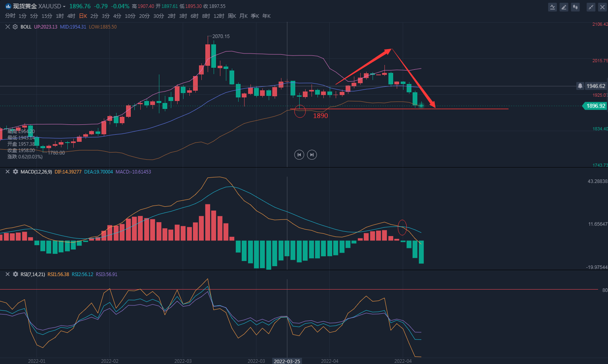Step to previous candle playback button
Viewport: 608px width, 364px height.
coord(299,155)
